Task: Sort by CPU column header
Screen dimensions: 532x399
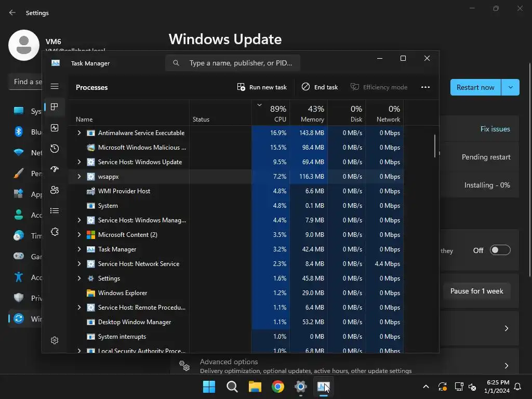Action: coord(271,113)
